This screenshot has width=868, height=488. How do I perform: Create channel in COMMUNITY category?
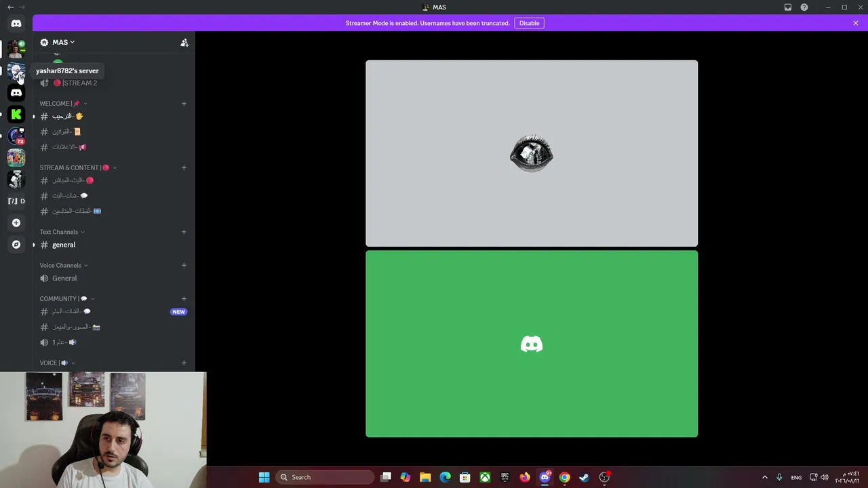pos(184,298)
